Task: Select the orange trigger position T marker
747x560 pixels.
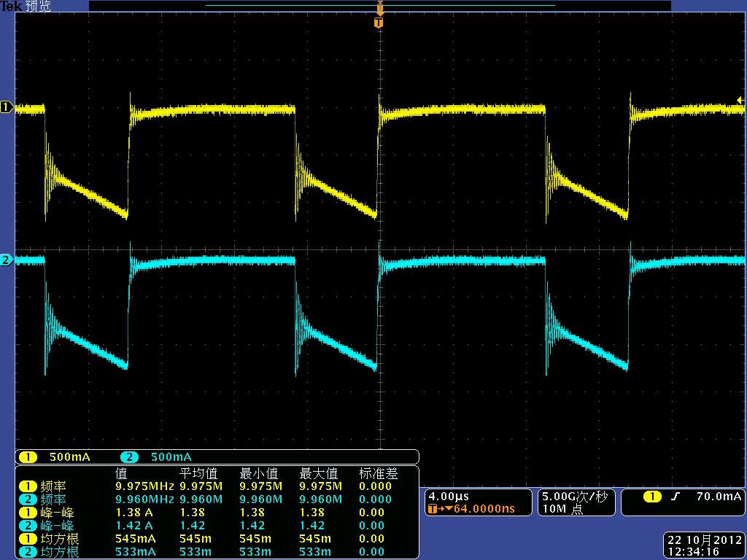Action: coord(379,23)
